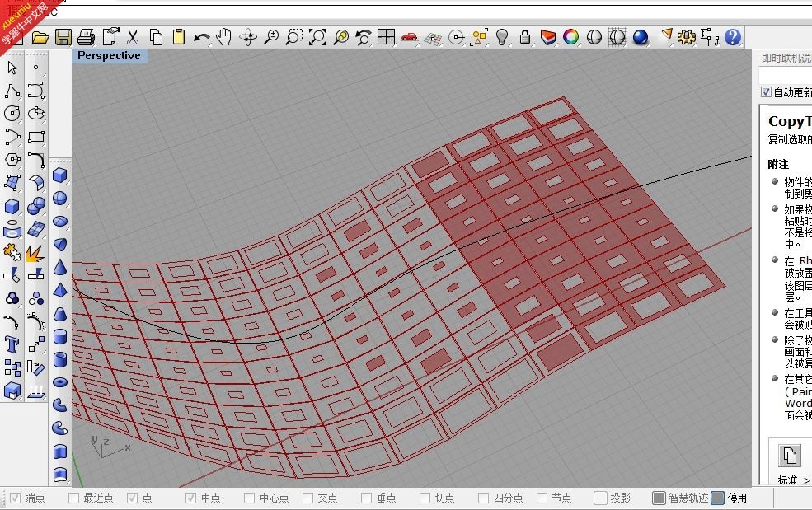The height and width of the screenshot is (510, 812).
Task: Paste from clipboard icon
Action: (x=179, y=37)
